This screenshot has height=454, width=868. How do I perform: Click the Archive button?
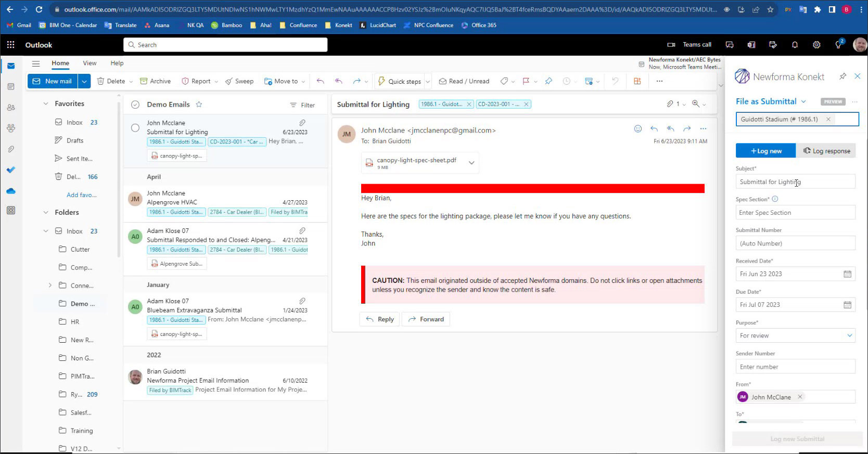[x=155, y=81]
